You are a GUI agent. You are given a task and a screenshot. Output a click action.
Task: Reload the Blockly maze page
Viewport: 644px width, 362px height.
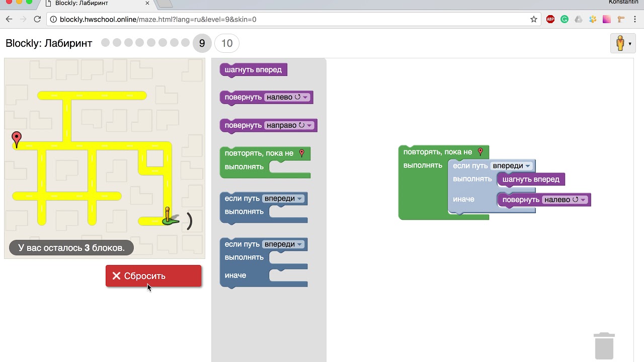point(37,19)
